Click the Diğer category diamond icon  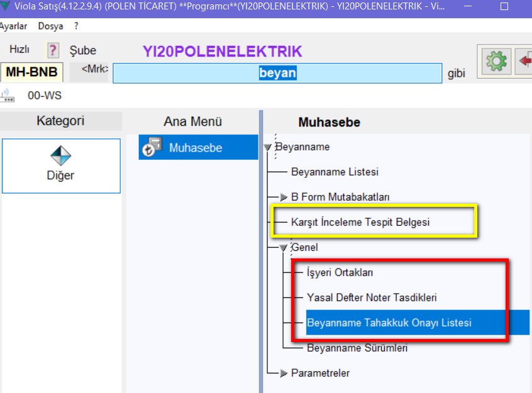(60, 156)
